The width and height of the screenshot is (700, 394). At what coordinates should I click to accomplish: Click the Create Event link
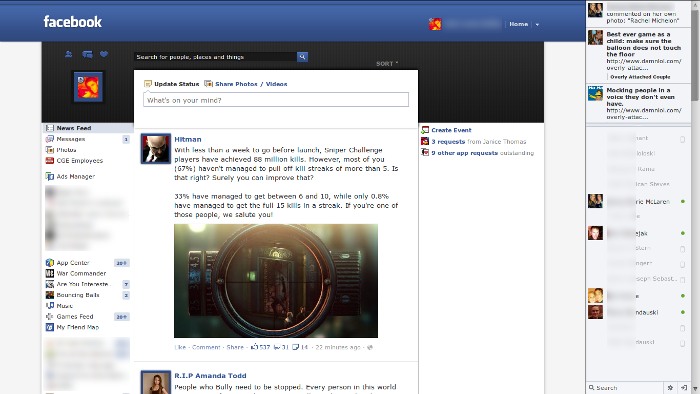tap(451, 130)
